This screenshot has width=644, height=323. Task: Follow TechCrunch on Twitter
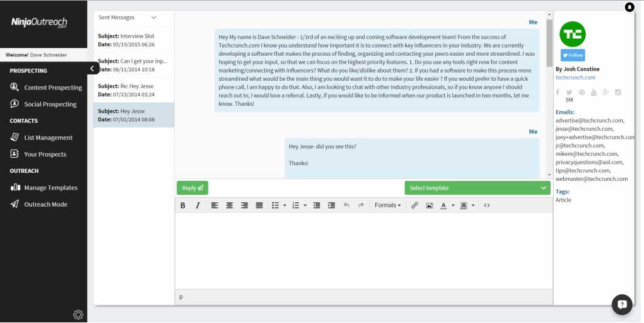tap(573, 55)
